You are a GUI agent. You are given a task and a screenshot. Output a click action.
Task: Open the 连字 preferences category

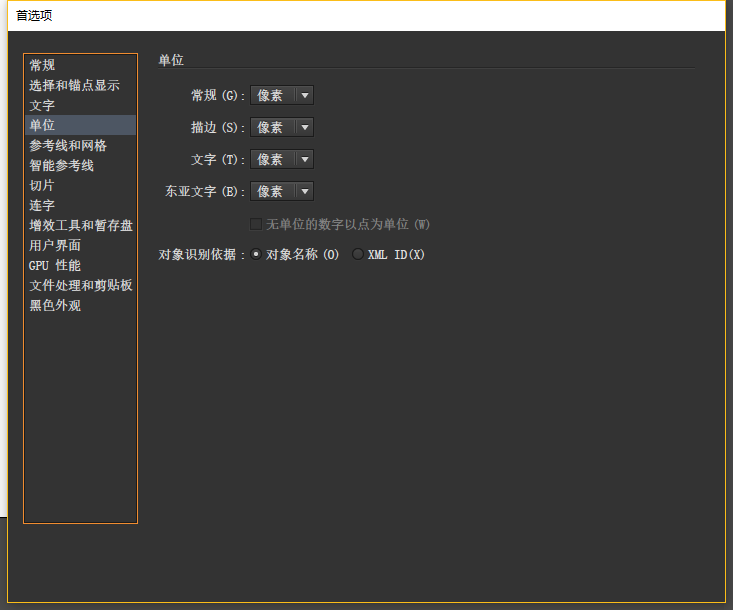click(x=80, y=205)
